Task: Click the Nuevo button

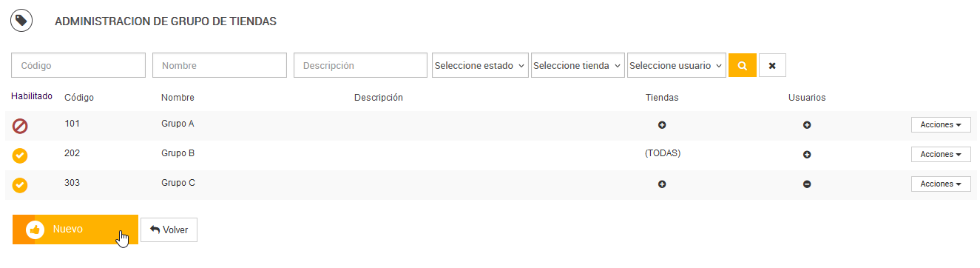Action: pos(75,230)
